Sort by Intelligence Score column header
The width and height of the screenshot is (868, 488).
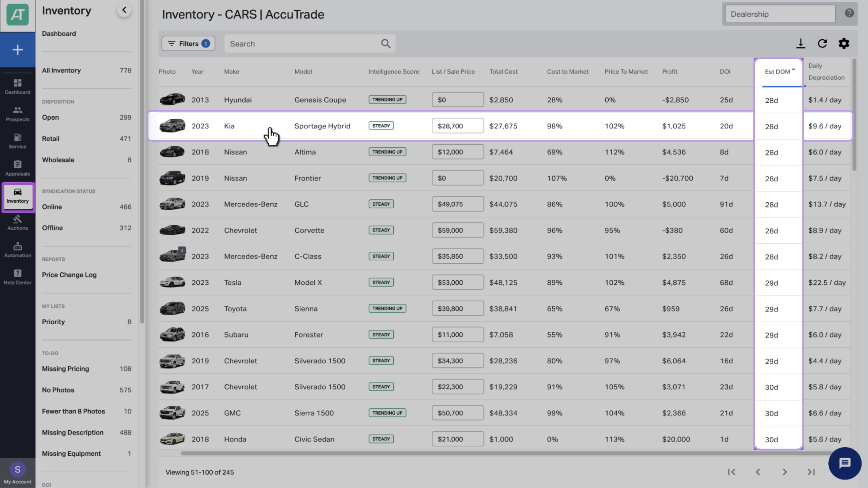point(394,72)
